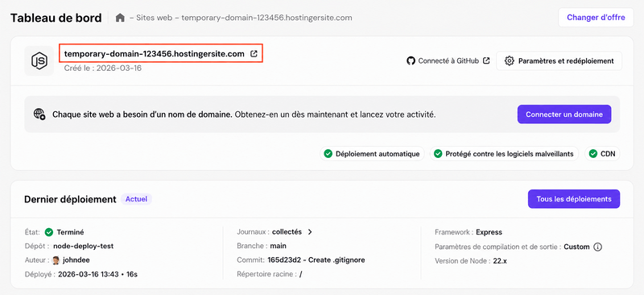
Task: Click the johndee author name
Action: pyautogui.click(x=76, y=260)
